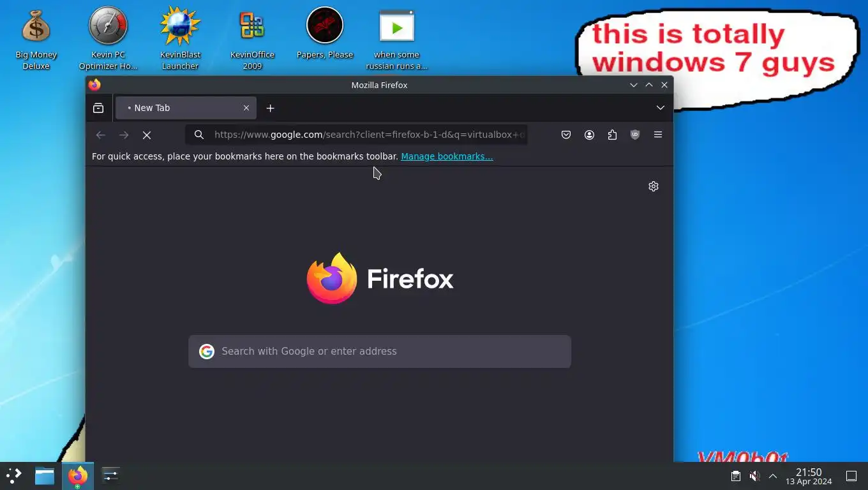
Task: Open the Big Money Deluxe desktop icon
Action: (x=36, y=40)
